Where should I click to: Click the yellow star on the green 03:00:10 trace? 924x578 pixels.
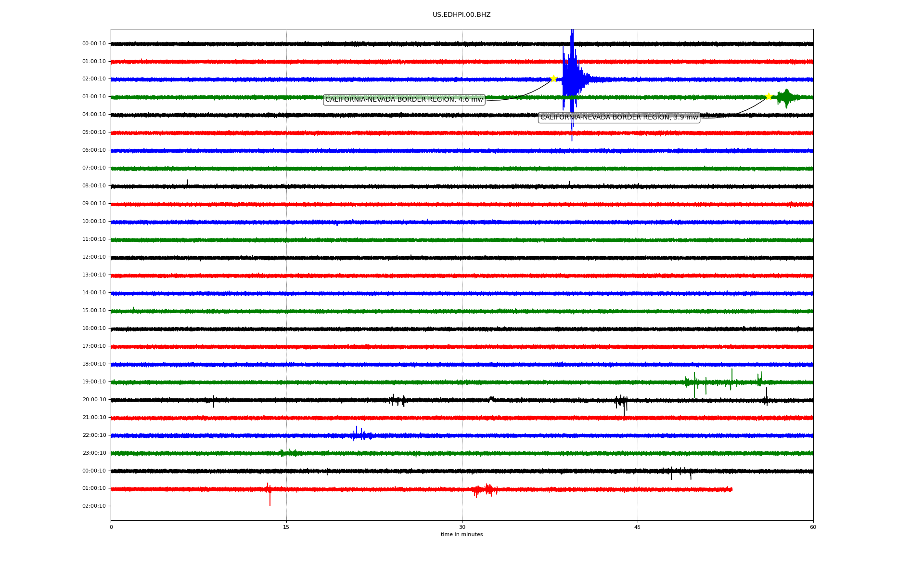pyautogui.click(x=769, y=96)
